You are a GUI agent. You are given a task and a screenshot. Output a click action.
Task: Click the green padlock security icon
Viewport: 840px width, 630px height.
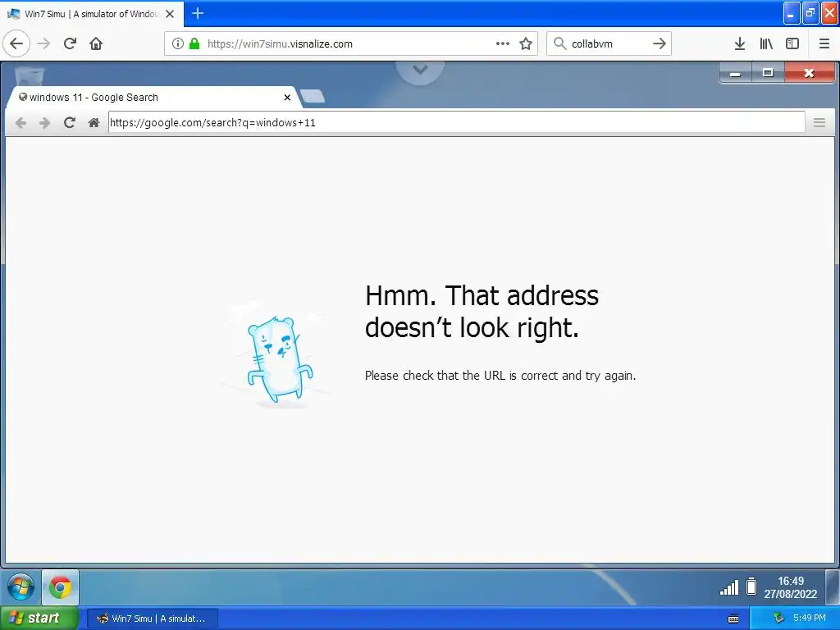[194, 43]
